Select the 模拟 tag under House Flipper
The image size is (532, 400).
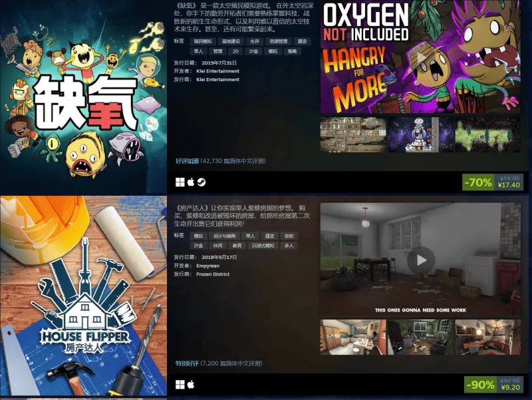tap(198, 236)
